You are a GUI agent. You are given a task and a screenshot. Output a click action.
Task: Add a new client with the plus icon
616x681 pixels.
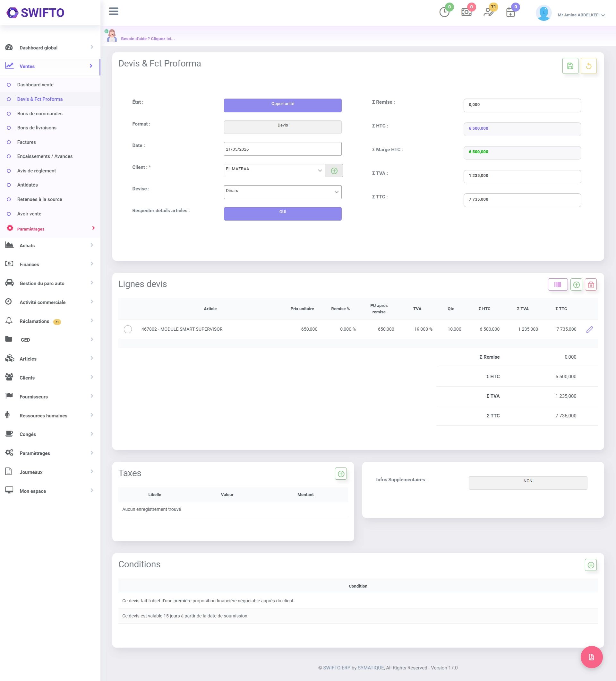[x=334, y=171]
